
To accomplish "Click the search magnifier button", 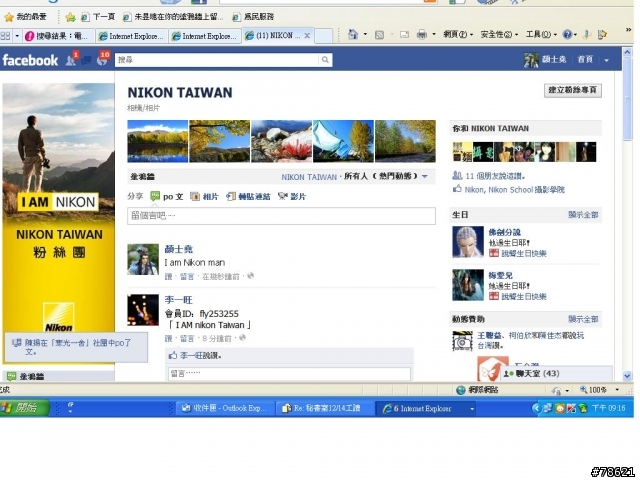I will click(x=325, y=60).
